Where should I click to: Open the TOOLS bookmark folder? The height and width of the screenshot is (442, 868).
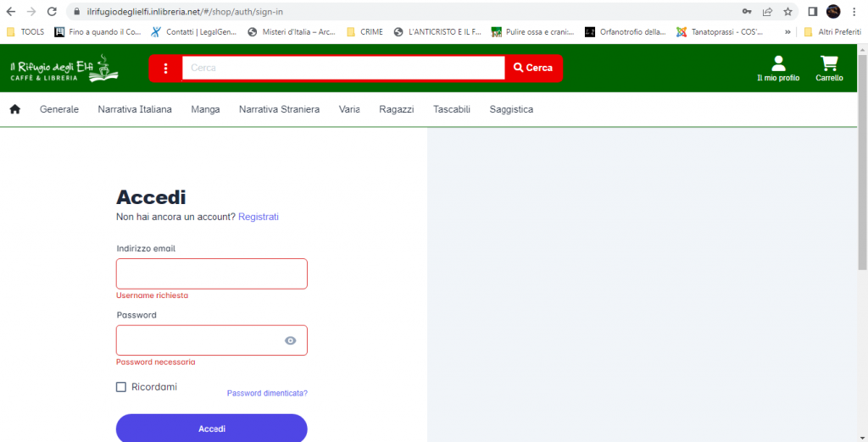25,32
